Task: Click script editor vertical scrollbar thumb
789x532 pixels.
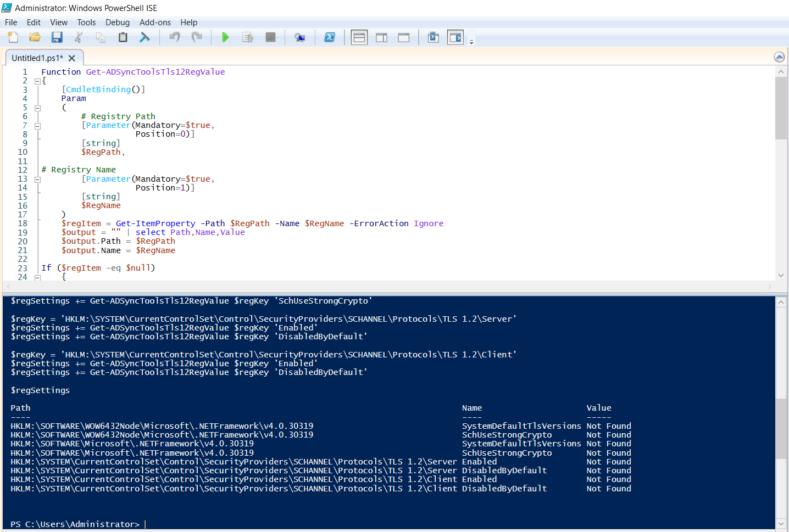Action: [781, 108]
